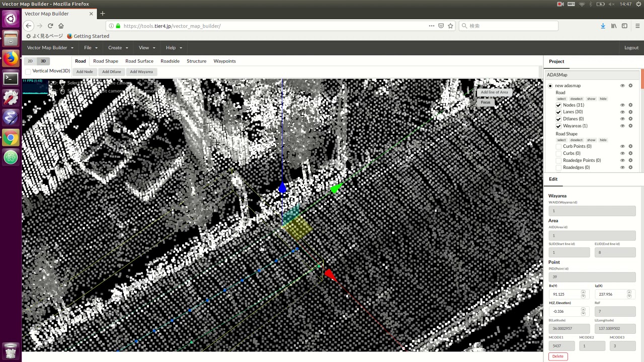Open the Vector Map Builder dropdown menu
This screenshot has height=362, width=644.
coord(50,48)
